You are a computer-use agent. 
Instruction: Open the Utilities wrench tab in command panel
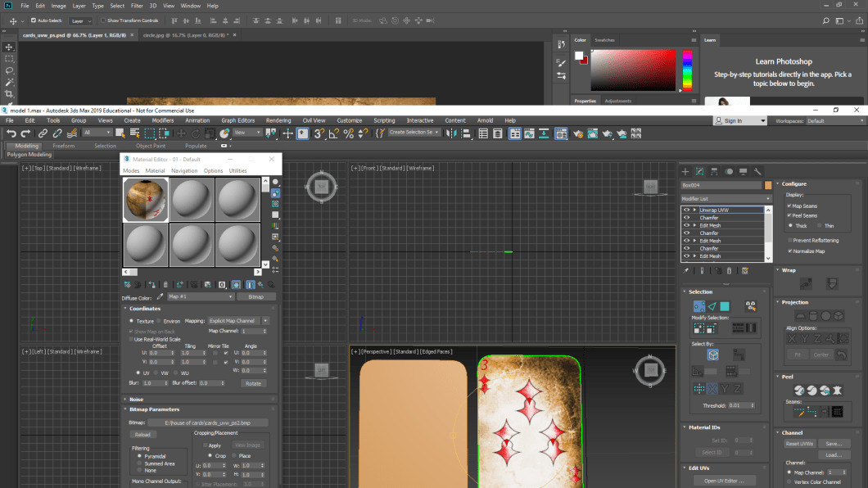[757, 171]
